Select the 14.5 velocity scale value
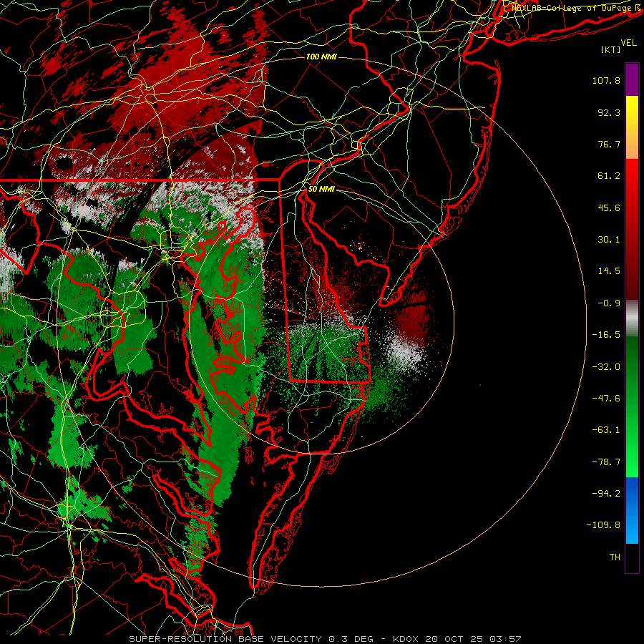 click(609, 271)
